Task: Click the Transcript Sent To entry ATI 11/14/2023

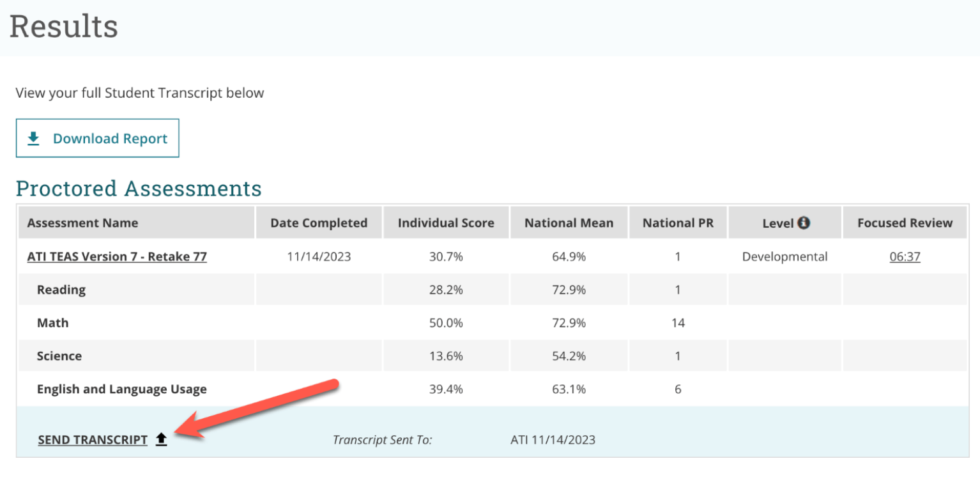Action: click(553, 439)
